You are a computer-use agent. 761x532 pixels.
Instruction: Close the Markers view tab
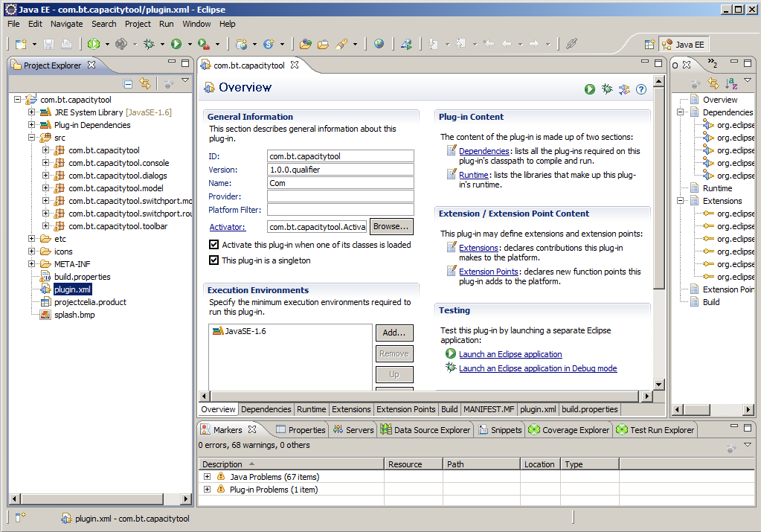point(252,429)
